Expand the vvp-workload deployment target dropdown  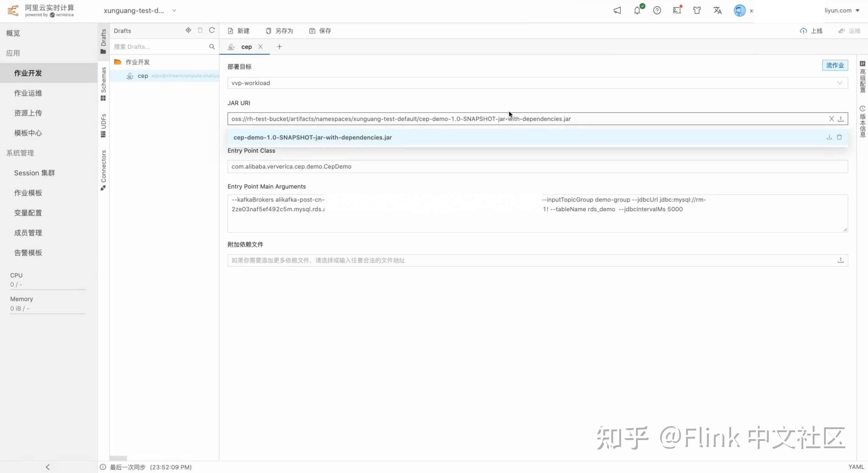click(x=839, y=83)
